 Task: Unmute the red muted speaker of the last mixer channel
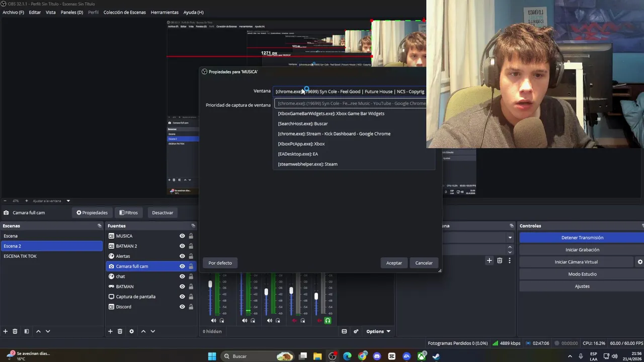(x=319, y=321)
